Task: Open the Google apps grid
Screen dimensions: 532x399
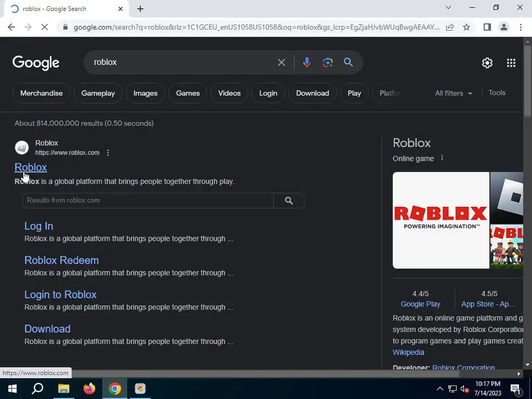Action: 511,63
